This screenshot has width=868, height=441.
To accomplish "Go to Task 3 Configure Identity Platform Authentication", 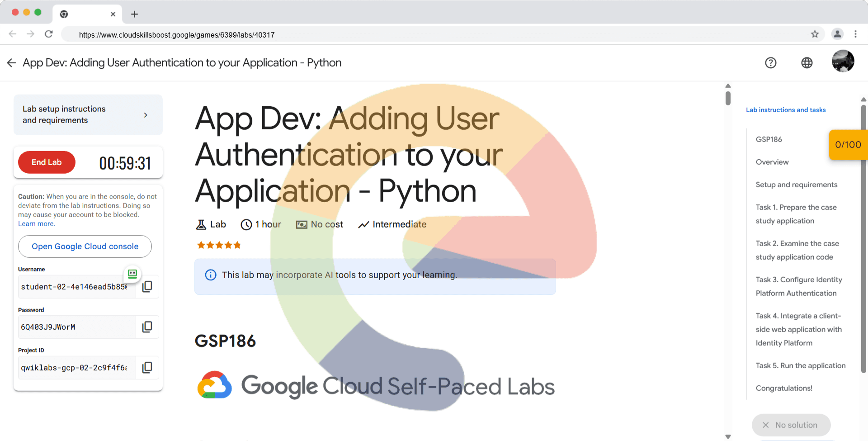I will [798, 286].
